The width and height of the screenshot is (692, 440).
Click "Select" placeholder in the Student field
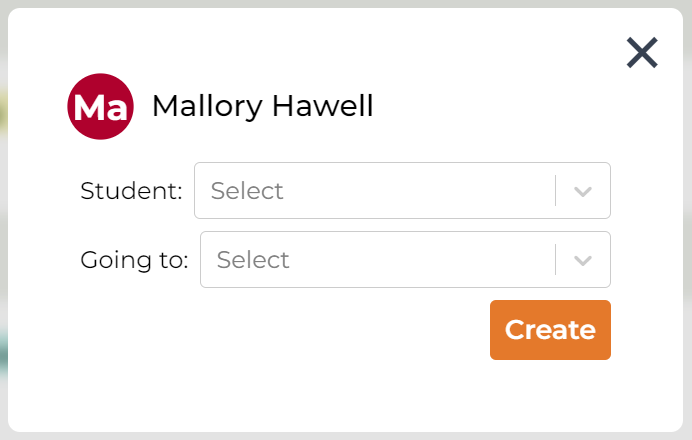(247, 191)
